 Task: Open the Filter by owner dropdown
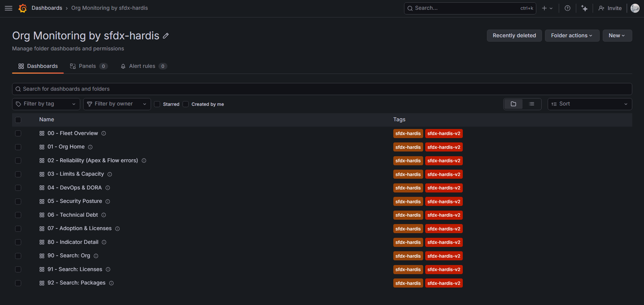pyautogui.click(x=117, y=104)
